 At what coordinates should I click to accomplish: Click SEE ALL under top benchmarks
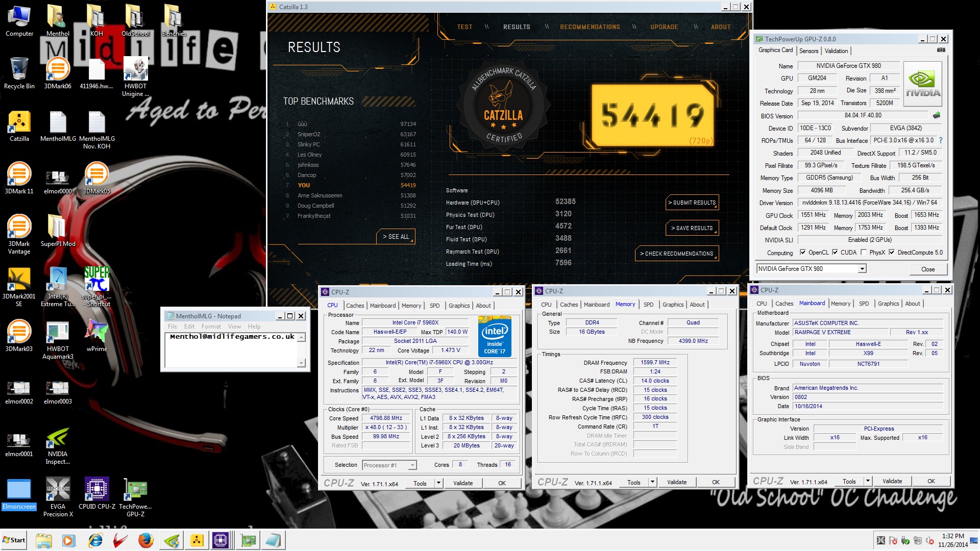coord(396,237)
